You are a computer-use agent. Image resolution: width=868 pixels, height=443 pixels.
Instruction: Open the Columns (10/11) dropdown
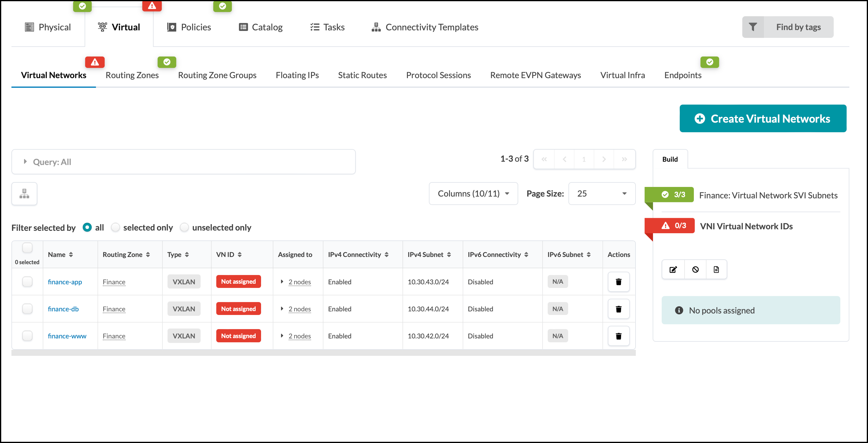tap(473, 194)
